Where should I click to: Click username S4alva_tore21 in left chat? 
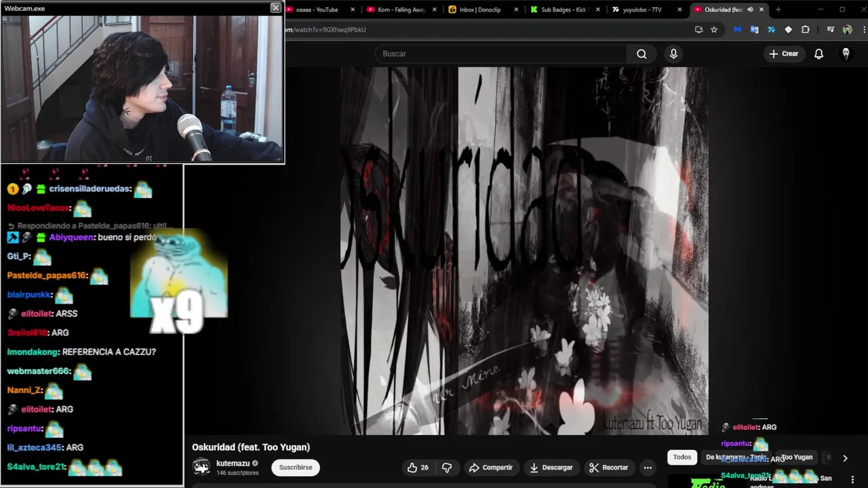(x=36, y=467)
